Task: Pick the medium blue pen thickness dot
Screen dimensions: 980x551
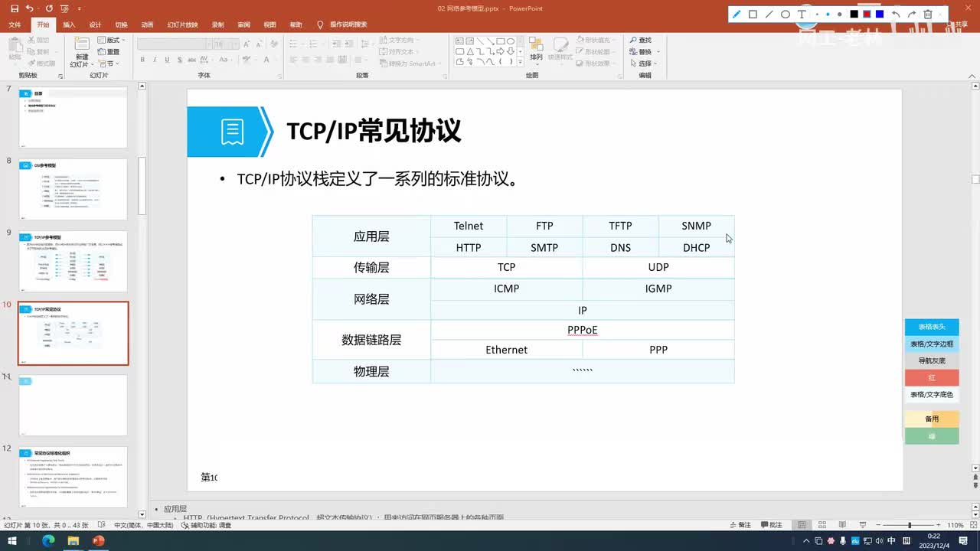Action: pos(828,14)
